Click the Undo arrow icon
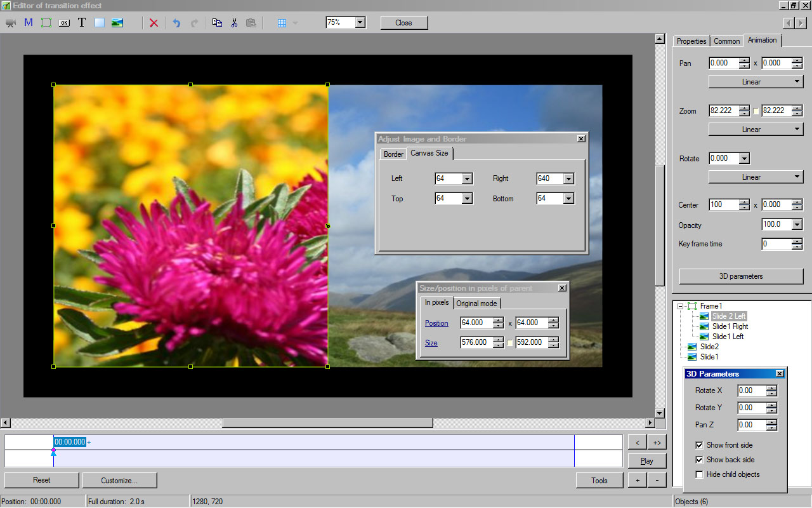 click(176, 23)
